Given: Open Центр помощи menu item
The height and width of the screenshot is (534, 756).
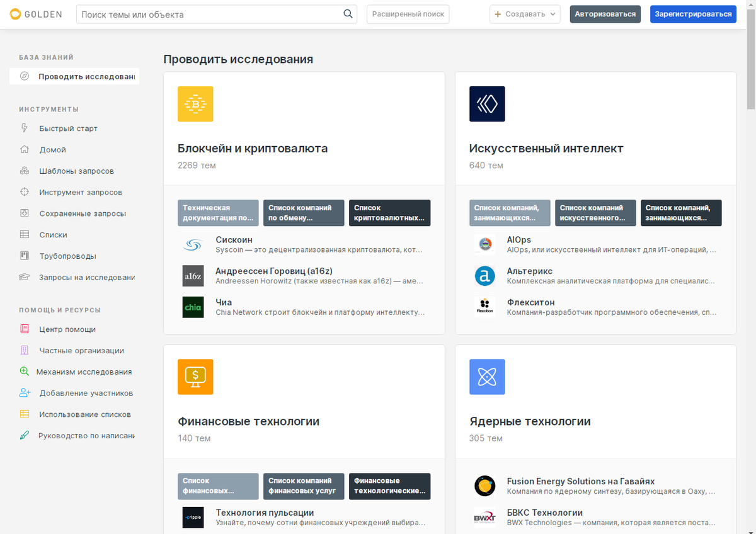Looking at the screenshot, I should click(67, 329).
